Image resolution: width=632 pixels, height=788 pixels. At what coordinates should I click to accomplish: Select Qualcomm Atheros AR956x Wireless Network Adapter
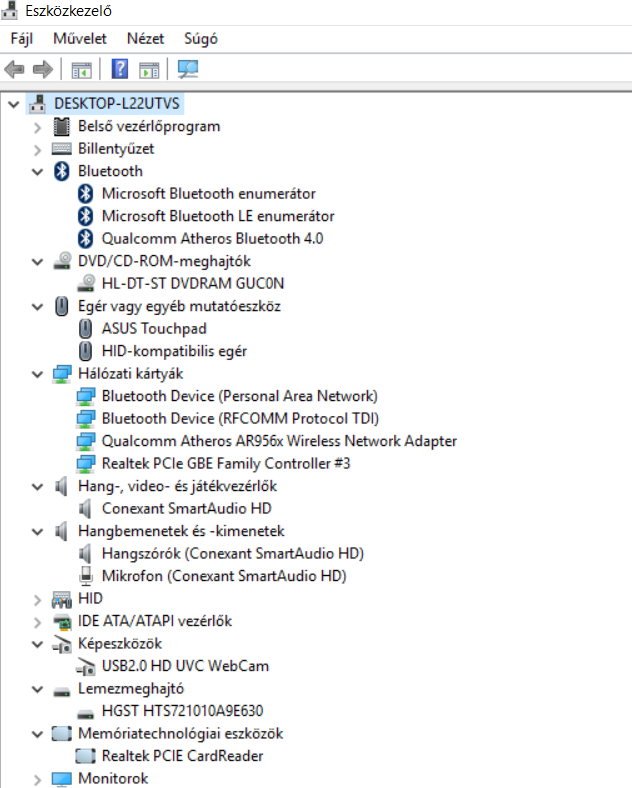(279, 441)
